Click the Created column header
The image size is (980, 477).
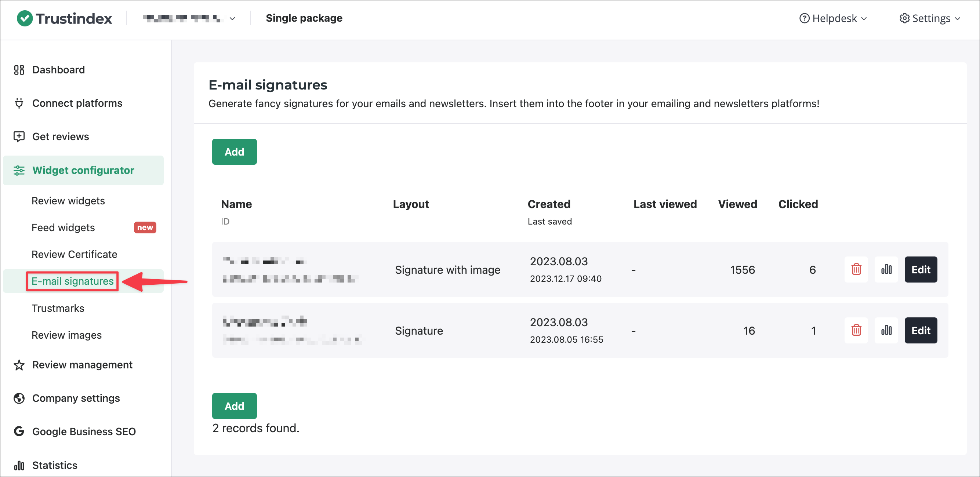coord(549,204)
